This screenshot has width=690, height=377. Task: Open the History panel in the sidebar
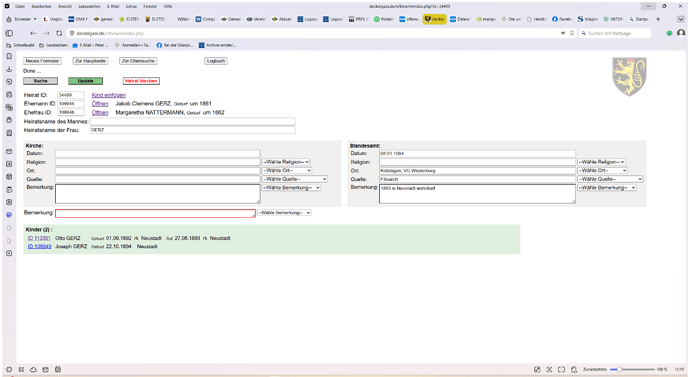pyautogui.click(x=9, y=82)
